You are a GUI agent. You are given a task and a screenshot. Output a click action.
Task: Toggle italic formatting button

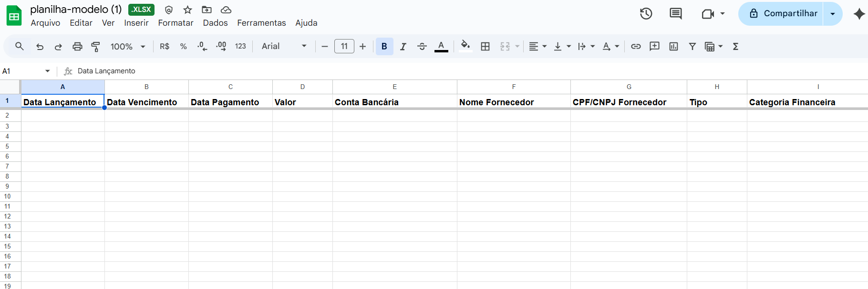click(x=403, y=46)
